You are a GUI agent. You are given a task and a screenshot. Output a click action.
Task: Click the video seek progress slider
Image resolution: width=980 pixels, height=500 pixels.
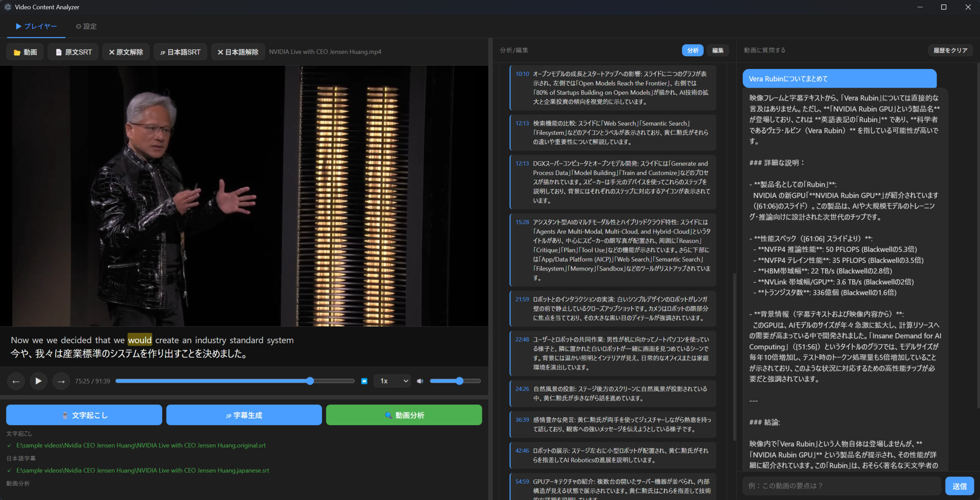coord(235,381)
